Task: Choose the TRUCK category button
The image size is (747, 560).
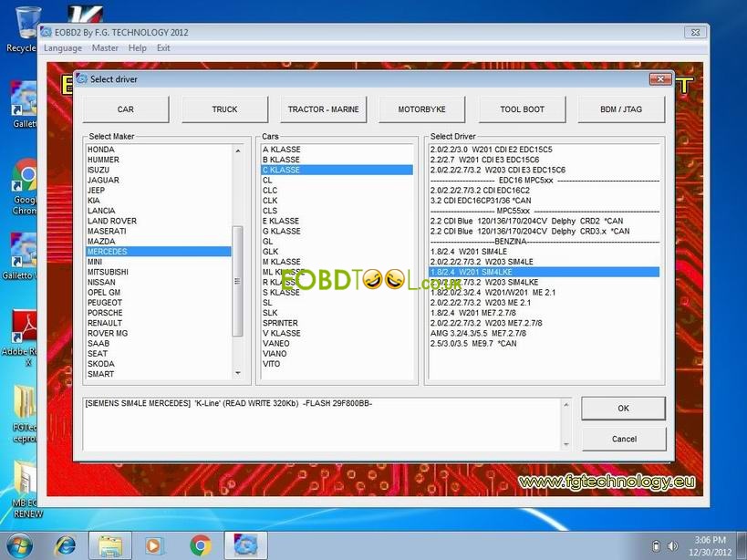Action: pyautogui.click(x=224, y=109)
